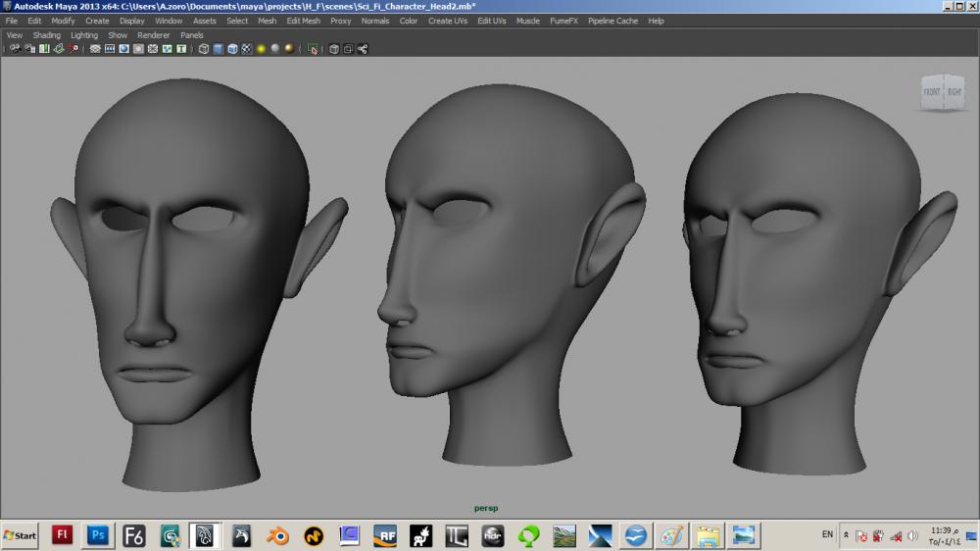Screen dimensions: 980x551
Task: Click the yellow use all lights sphere
Action: tap(262, 48)
